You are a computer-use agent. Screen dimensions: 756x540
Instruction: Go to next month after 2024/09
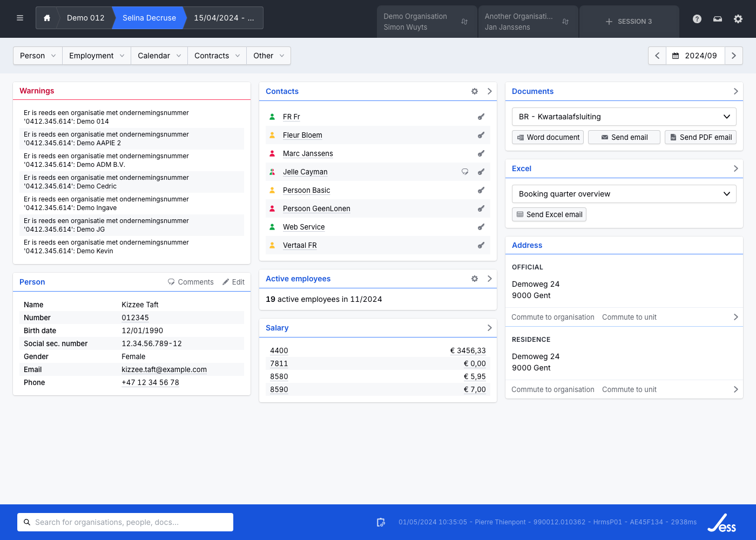tap(733, 56)
